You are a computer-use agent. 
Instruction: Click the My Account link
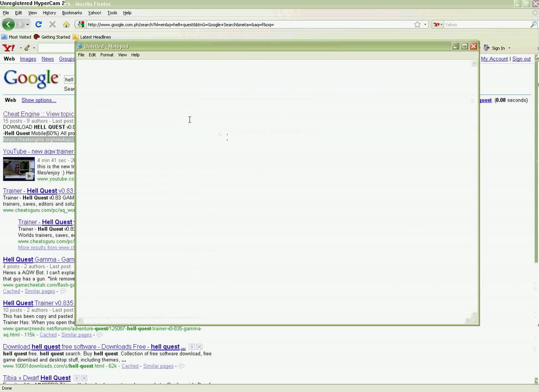494,59
